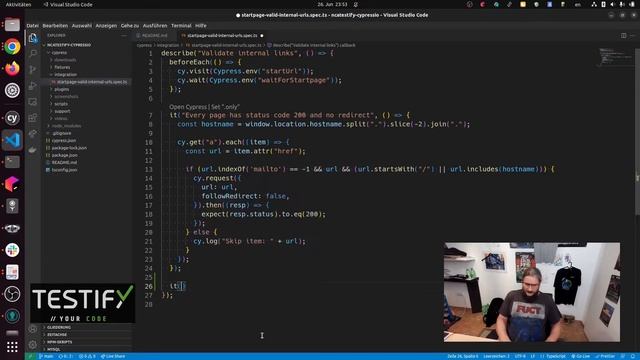Image resolution: width=640 pixels, height=360 pixels.
Task: Open the Terminal menu
Action: click(181, 25)
